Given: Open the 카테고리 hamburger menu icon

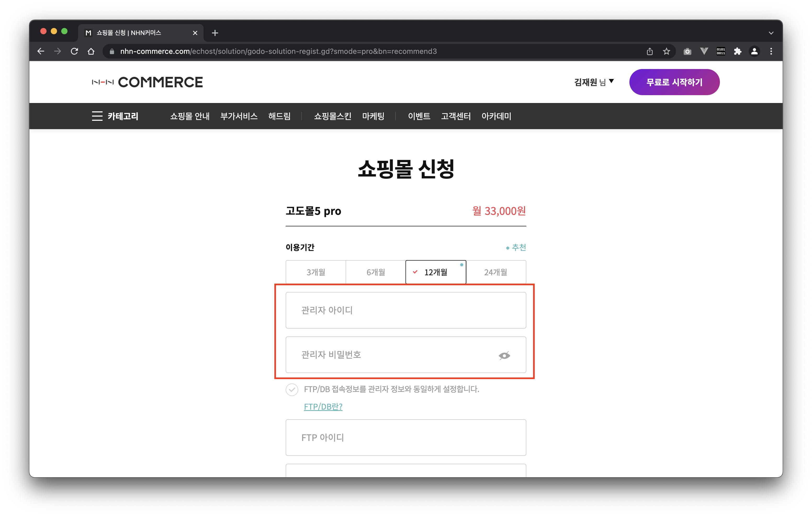Looking at the screenshot, I should tap(97, 116).
